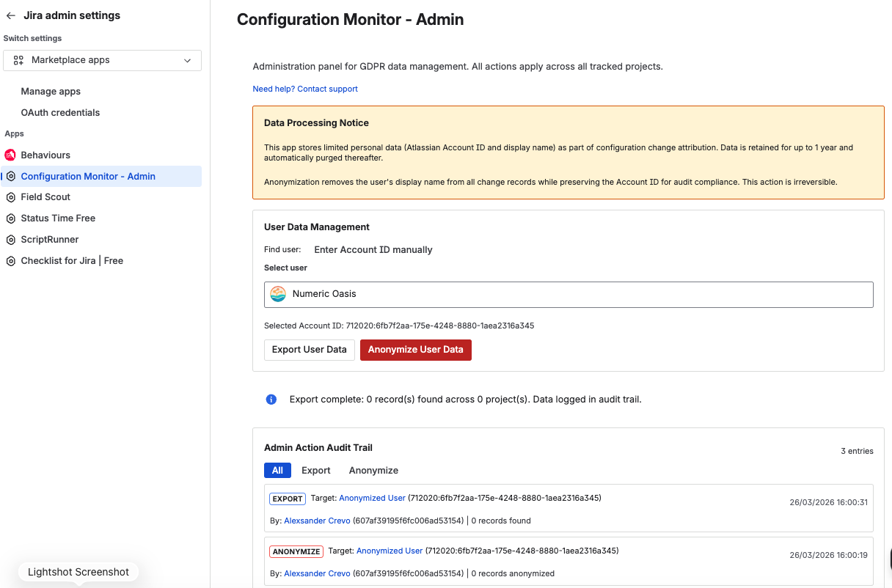Enable Enter Account ID manually mode
Viewport: 892px width, 588px height.
click(x=373, y=249)
